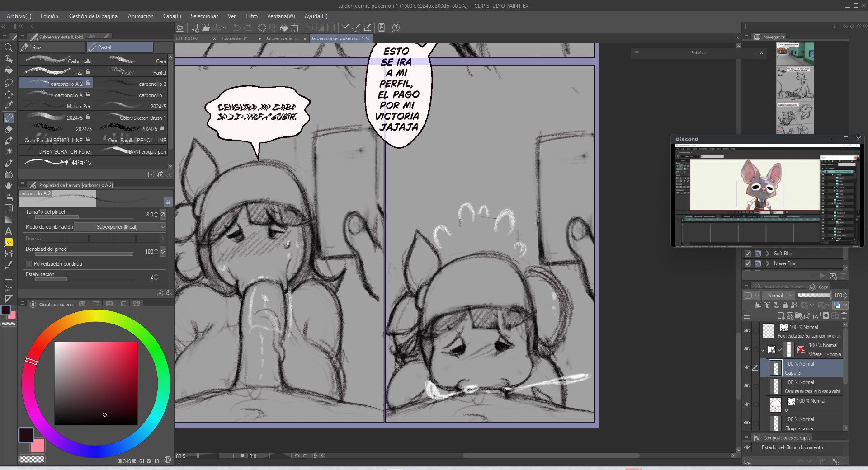Delete sub tool trash icon in brush list
Viewport: 868px width, 470px height.
tap(169, 174)
